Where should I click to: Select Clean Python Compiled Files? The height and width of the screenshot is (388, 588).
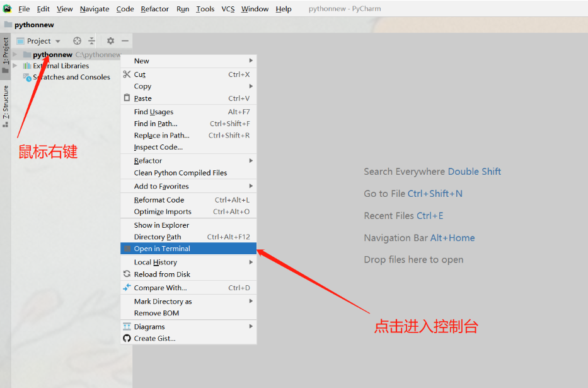pos(188,173)
